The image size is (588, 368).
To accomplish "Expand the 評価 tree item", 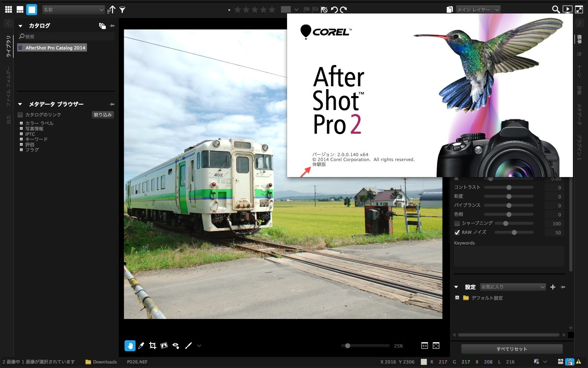I will point(21,144).
